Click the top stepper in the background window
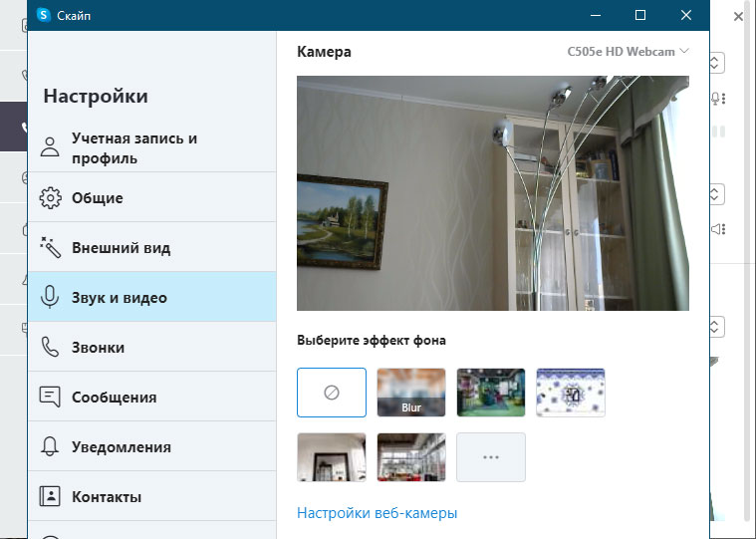Screen dimensions: 756x539 pyautogui.click(x=716, y=63)
